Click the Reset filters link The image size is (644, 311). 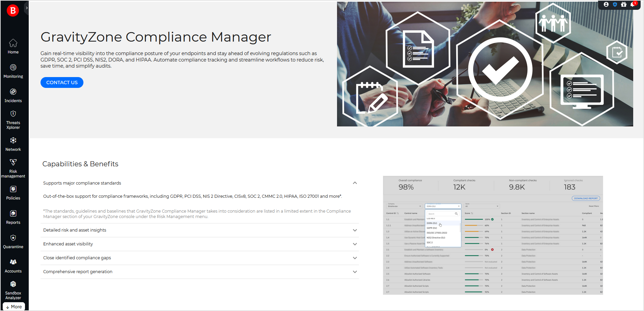(594, 206)
